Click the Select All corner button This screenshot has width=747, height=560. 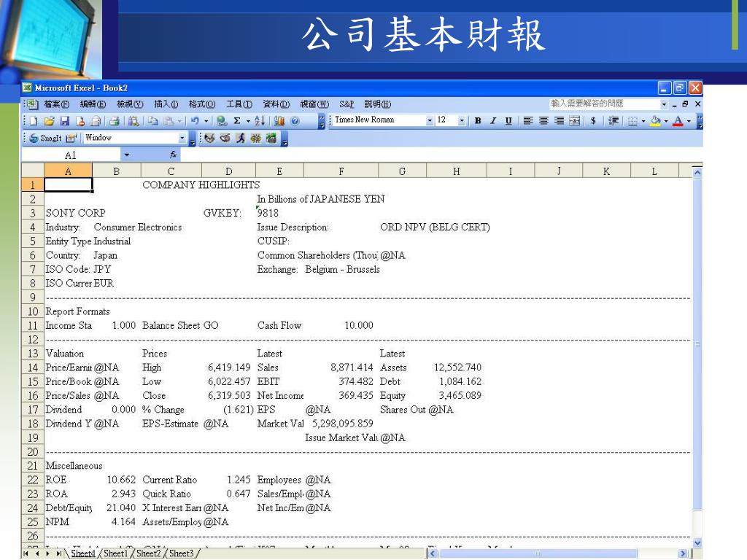click(32, 171)
